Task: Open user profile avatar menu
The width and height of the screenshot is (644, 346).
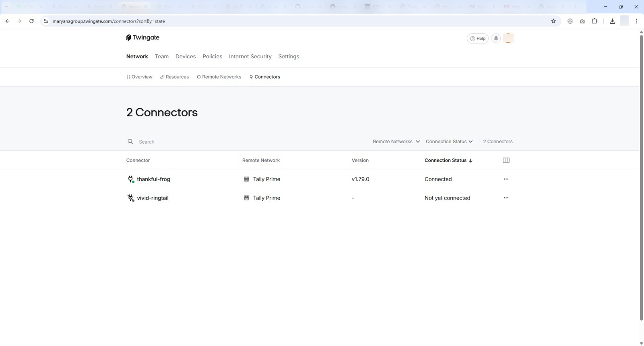Action: (508, 38)
